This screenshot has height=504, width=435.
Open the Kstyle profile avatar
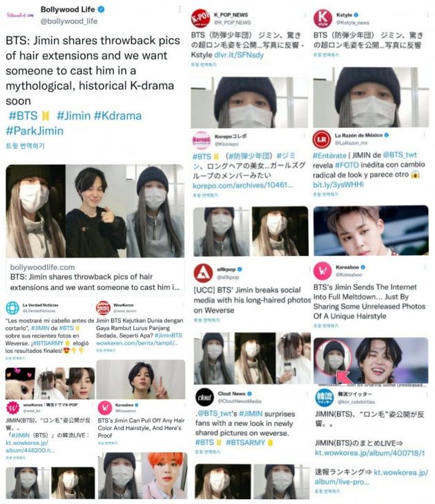pos(322,19)
